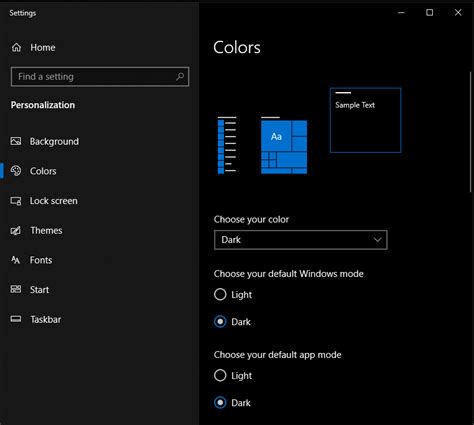
Task: Click the Taskbar icon in sidebar
Action: (16, 319)
